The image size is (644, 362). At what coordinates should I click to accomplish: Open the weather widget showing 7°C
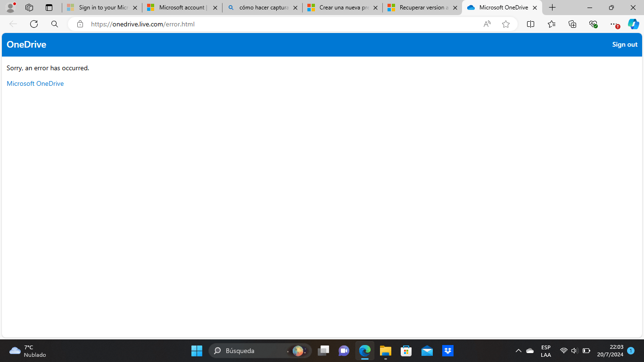[27, 351]
